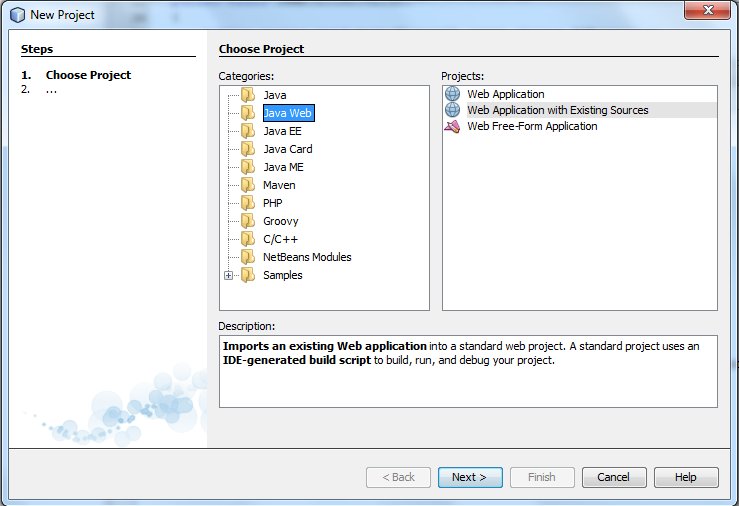739x506 pixels.
Task: Expand the Samples category node
Action: [229, 275]
